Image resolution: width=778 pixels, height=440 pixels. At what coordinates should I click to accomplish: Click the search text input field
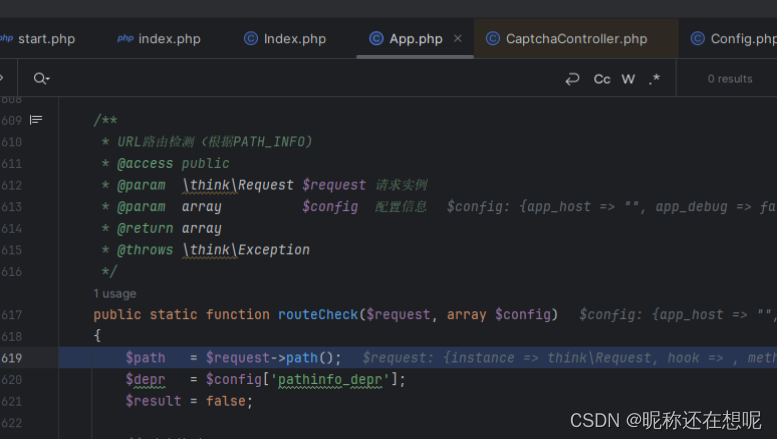point(305,78)
